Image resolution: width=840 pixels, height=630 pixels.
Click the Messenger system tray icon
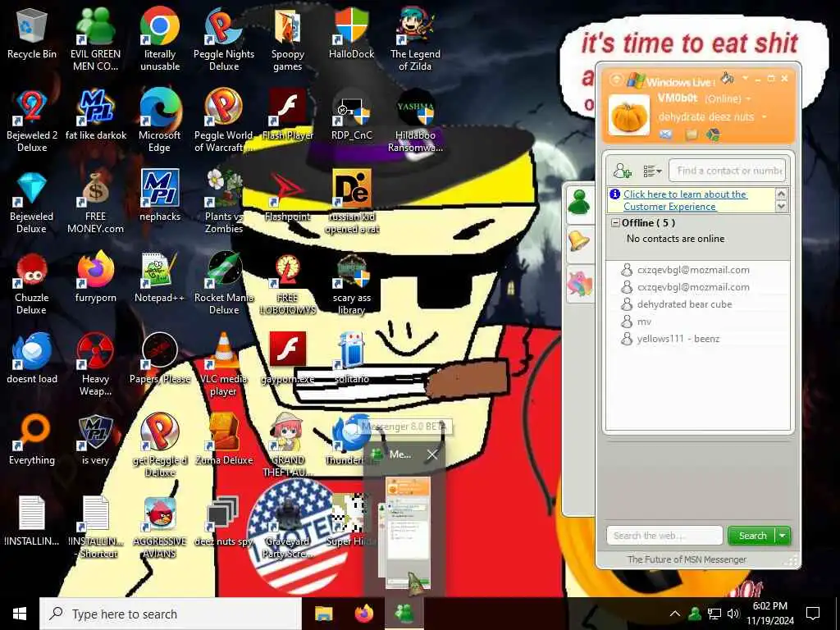point(695,614)
